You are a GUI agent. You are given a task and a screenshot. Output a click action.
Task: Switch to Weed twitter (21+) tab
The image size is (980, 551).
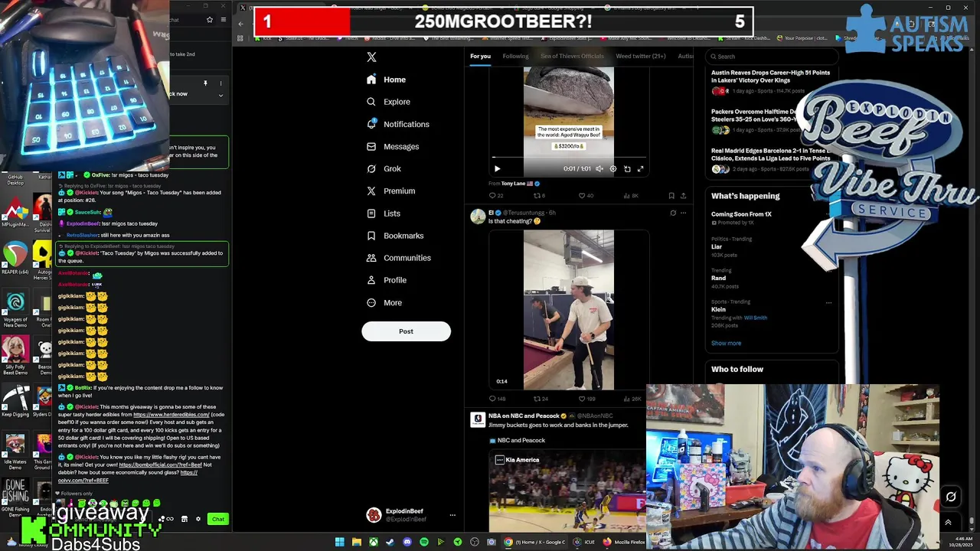(641, 56)
